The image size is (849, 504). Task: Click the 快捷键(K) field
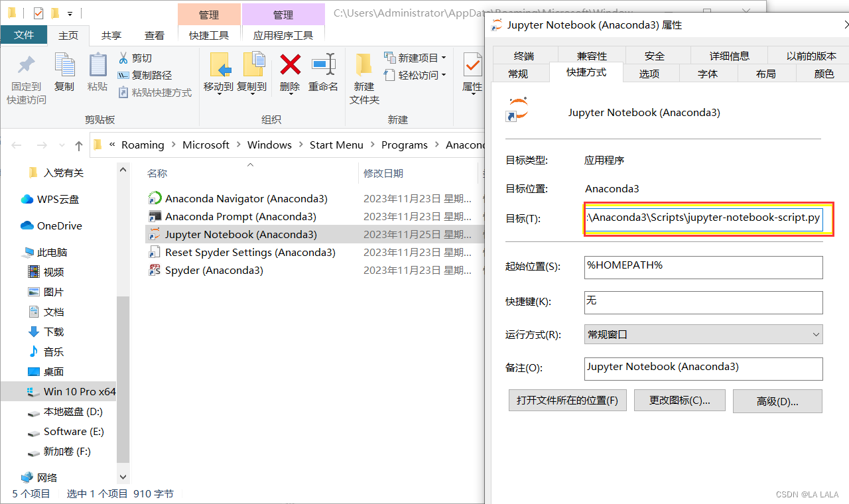(703, 302)
